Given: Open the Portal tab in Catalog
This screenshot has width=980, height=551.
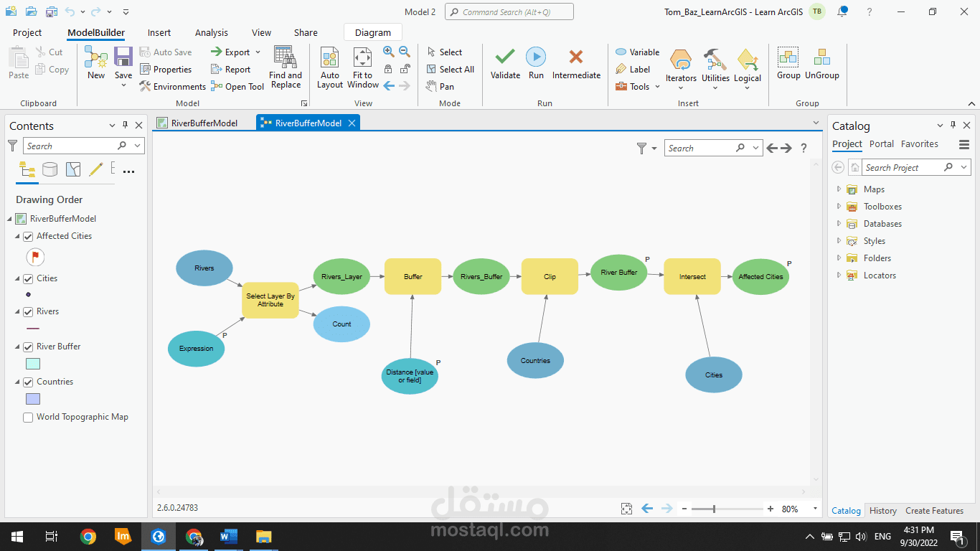Looking at the screenshot, I should pyautogui.click(x=882, y=144).
